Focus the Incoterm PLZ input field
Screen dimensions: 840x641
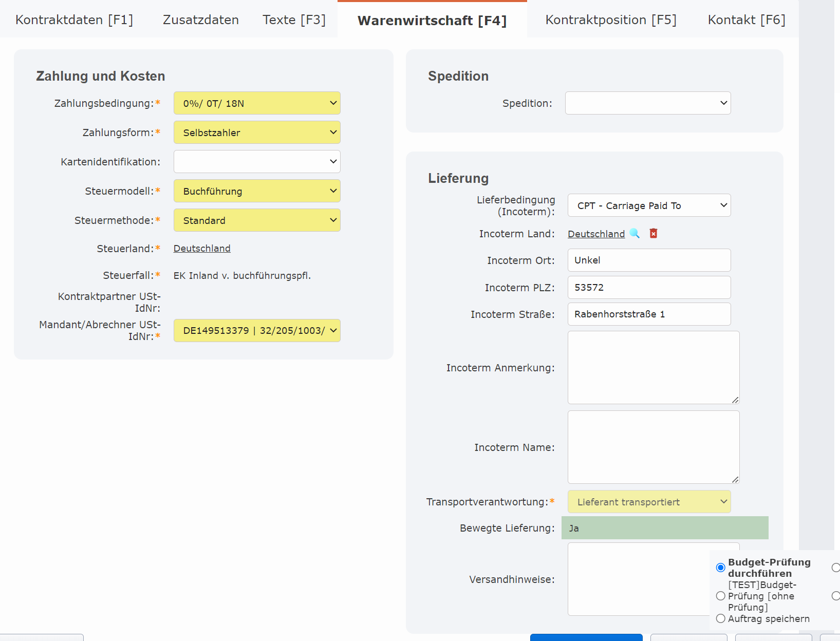pyautogui.click(x=649, y=288)
